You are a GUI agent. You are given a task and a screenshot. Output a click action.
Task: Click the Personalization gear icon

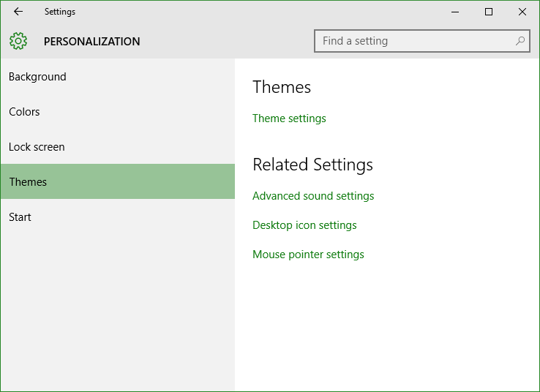pyautogui.click(x=18, y=41)
